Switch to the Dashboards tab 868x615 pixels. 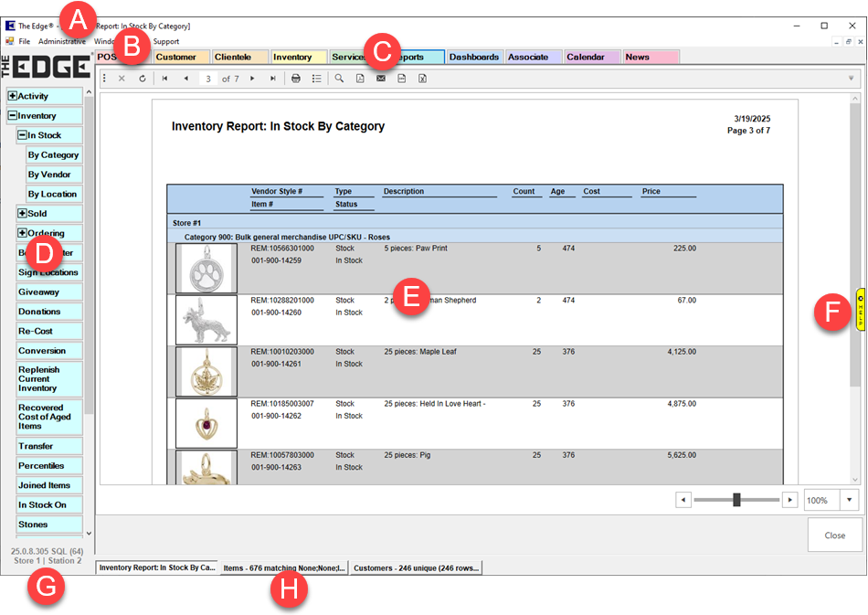click(x=474, y=57)
